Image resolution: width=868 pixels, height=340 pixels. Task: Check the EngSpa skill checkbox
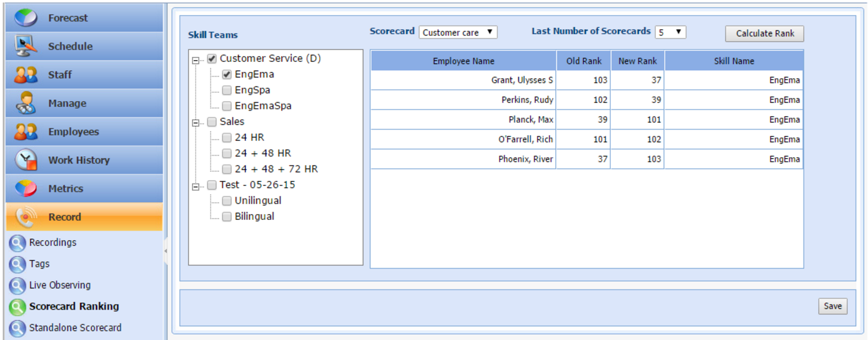point(227,90)
